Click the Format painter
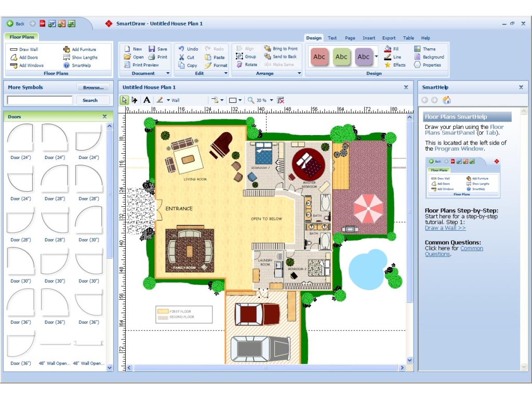This screenshot has height=399, width=532. point(216,65)
